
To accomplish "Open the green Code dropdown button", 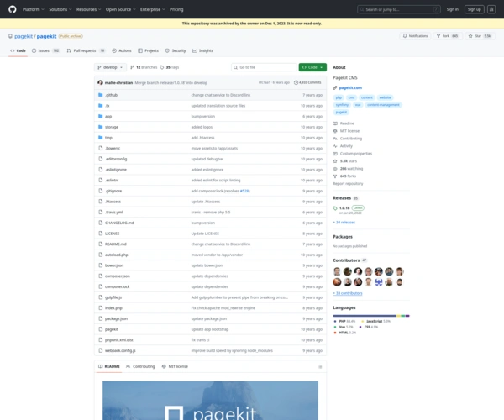I will 312,67.
